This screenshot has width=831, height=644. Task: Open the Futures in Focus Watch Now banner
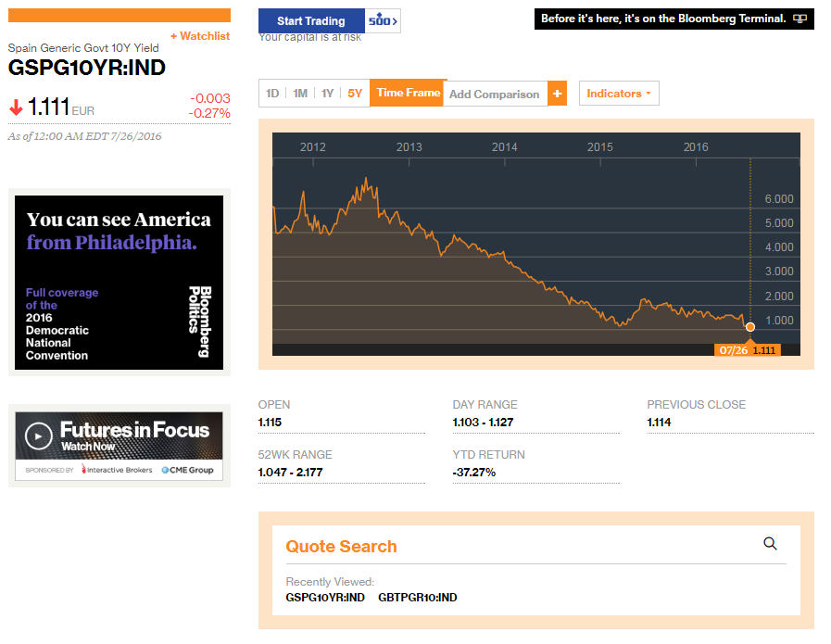coord(120,447)
